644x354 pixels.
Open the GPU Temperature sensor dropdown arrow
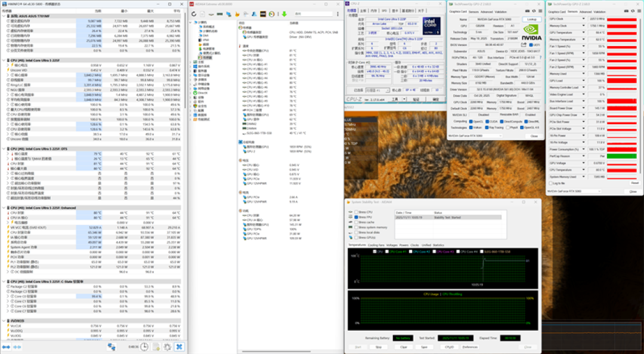[x=583, y=32]
